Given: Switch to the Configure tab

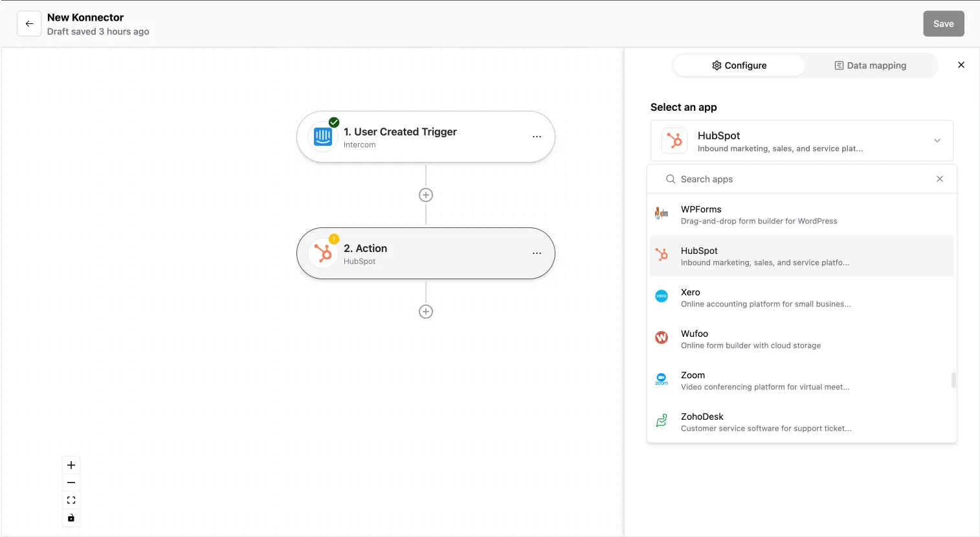Looking at the screenshot, I should (739, 65).
